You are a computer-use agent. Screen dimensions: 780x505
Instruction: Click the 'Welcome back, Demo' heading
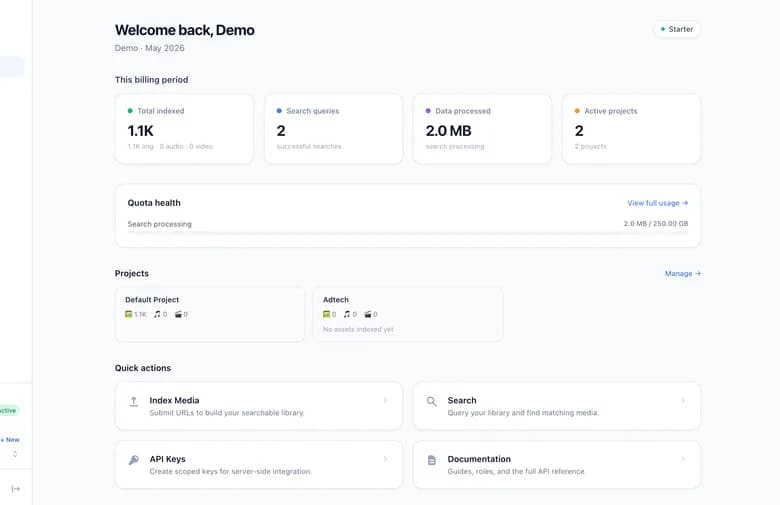pos(185,30)
